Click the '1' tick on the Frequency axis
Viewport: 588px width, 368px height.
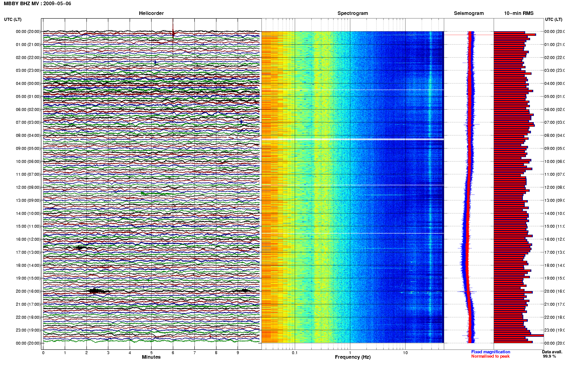pos(350,353)
